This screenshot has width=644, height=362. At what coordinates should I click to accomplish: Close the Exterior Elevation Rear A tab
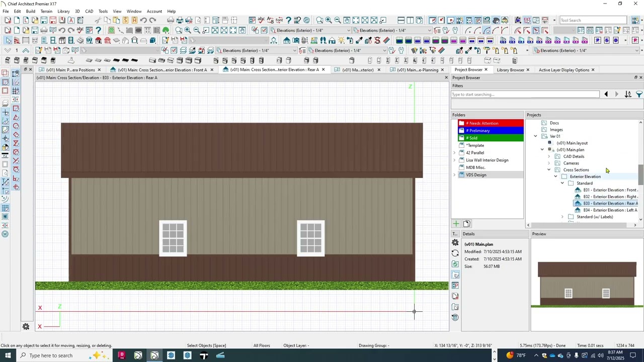click(323, 70)
